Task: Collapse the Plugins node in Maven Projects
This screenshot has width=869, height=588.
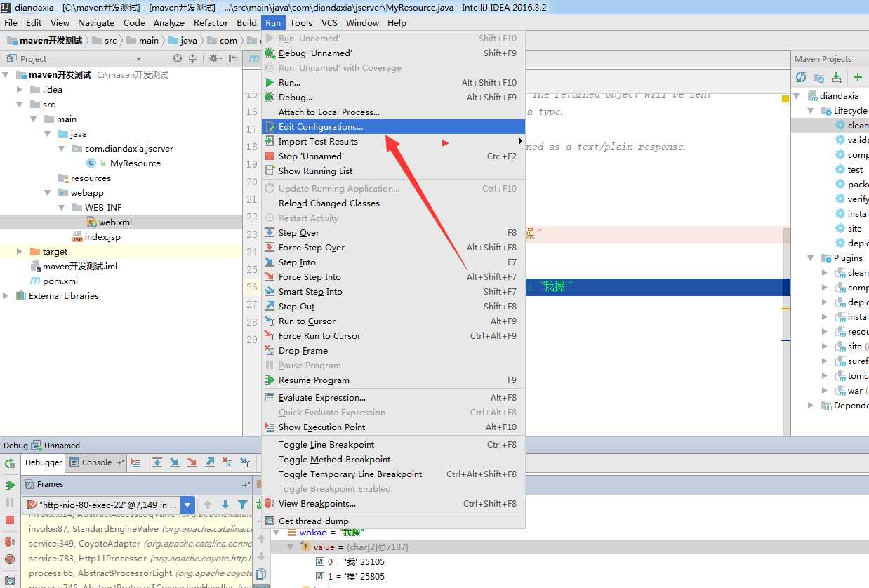Action: click(x=810, y=258)
